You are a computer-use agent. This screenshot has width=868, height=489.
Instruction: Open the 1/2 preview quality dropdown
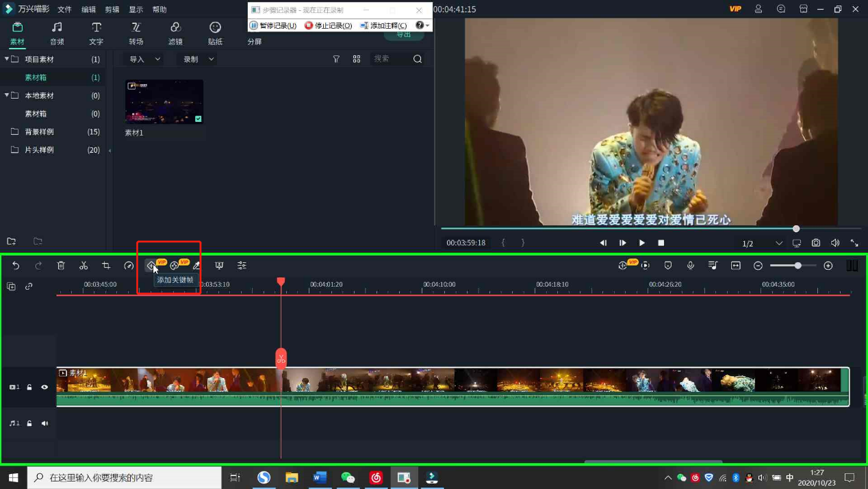point(761,243)
